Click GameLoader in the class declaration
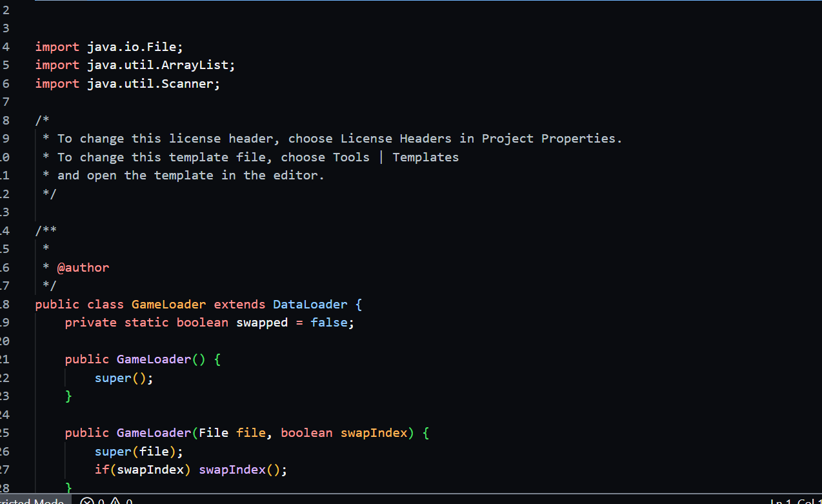This screenshot has width=822, height=504. 168,304
